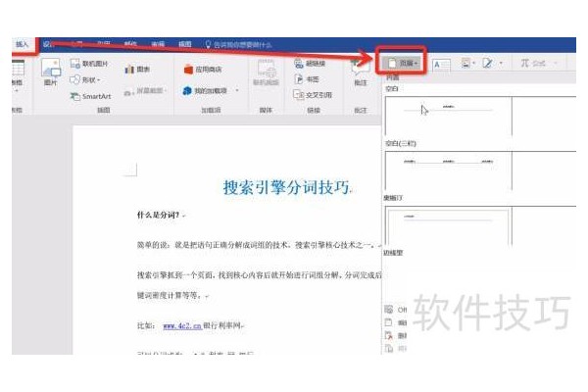588x392 pixels.
Task: Expand the 形状 shapes dropdown
Action: point(85,80)
